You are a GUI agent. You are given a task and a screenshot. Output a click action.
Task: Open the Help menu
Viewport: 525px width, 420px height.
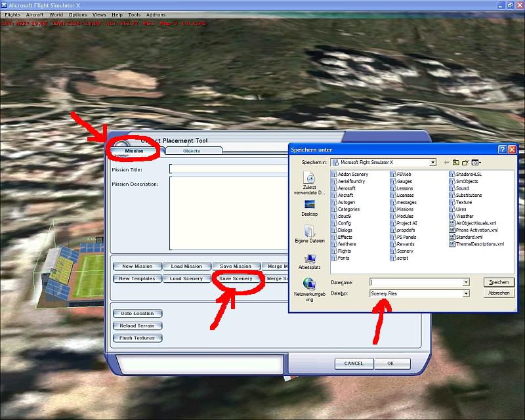tap(117, 14)
